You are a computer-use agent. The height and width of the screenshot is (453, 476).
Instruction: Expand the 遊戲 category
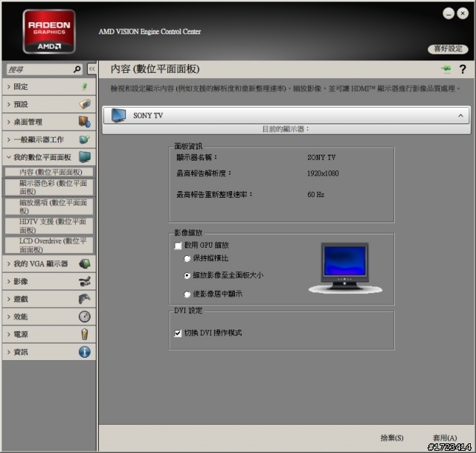[x=8, y=299]
